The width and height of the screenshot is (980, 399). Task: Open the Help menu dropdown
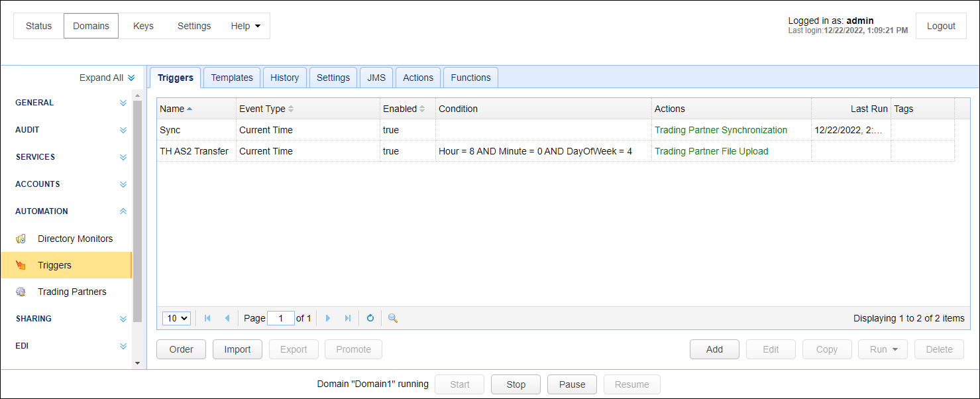pos(246,26)
